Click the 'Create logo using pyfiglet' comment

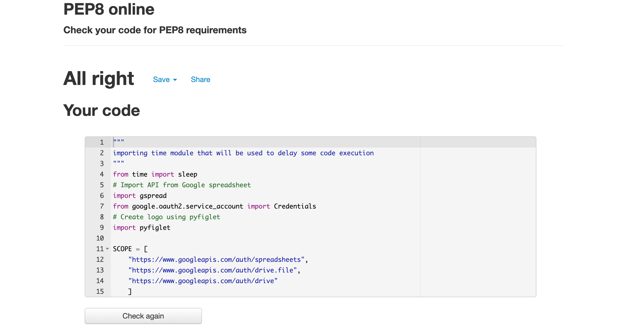pyautogui.click(x=166, y=217)
